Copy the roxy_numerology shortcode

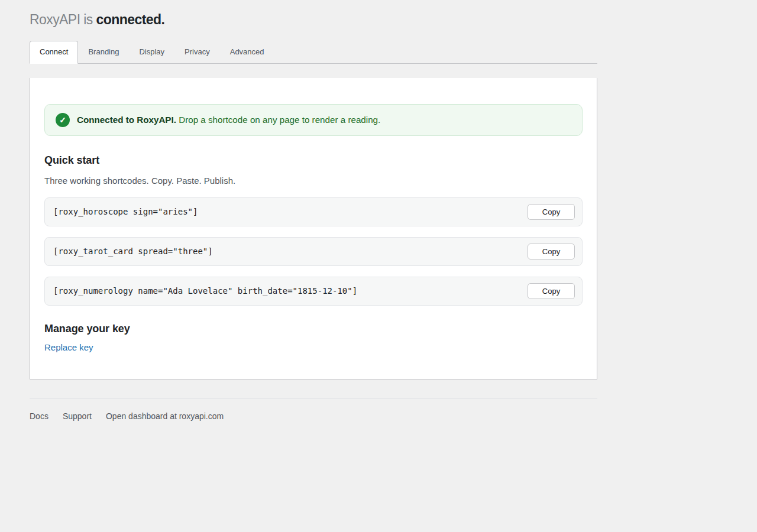pos(551,291)
